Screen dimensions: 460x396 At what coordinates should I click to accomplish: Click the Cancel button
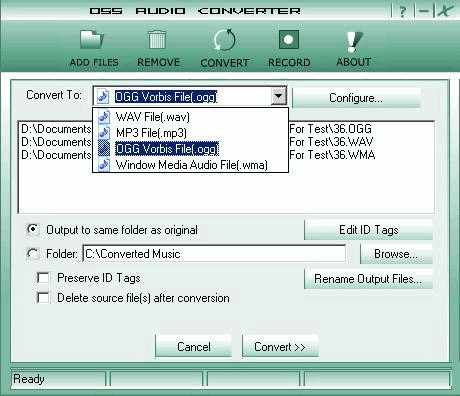194,347
